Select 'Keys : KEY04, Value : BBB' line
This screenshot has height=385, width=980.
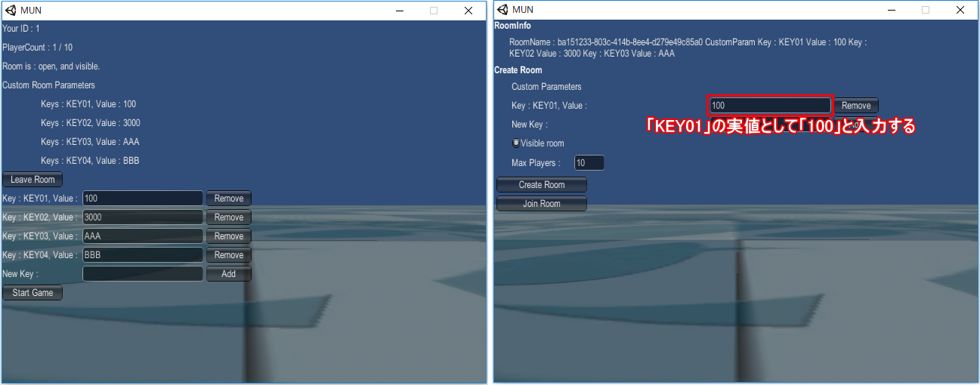[x=90, y=161]
